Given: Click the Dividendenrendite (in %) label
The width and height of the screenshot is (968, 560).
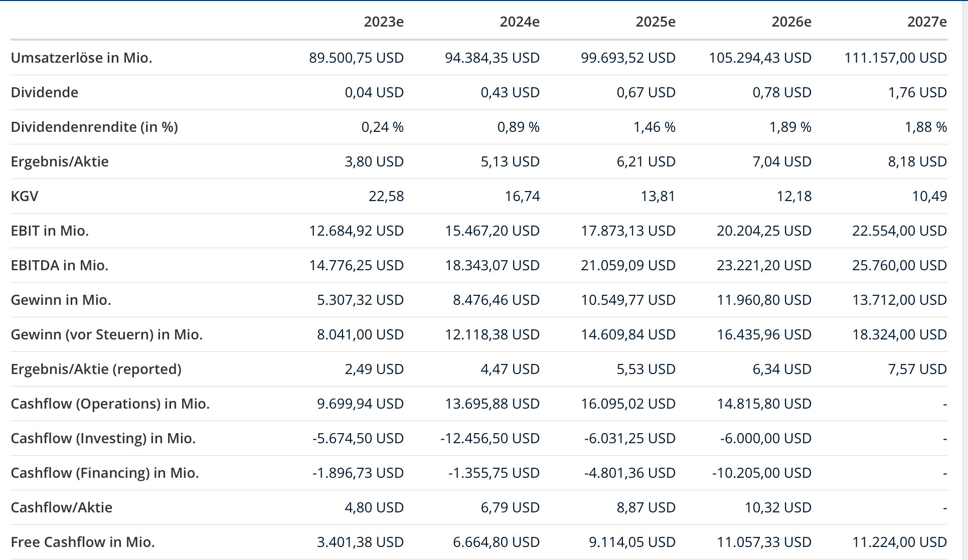Looking at the screenshot, I should 94,127.
